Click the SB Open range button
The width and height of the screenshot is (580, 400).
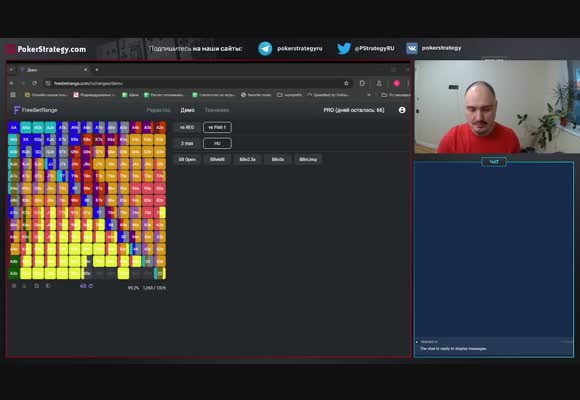(187, 159)
